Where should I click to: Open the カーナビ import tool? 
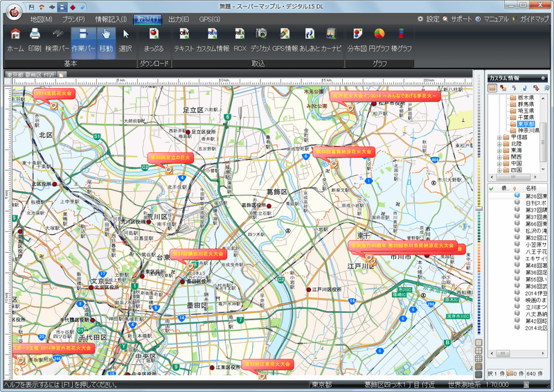coord(331,40)
